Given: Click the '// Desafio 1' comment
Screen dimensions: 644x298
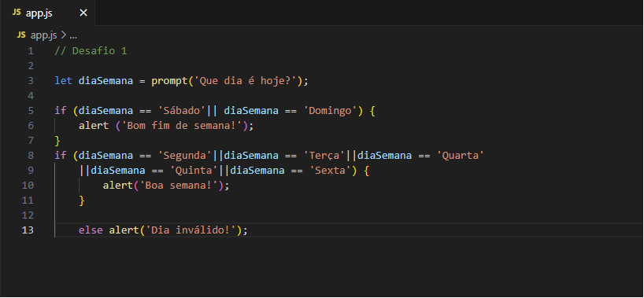Looking at the screenshot, I should coord(91,51).
